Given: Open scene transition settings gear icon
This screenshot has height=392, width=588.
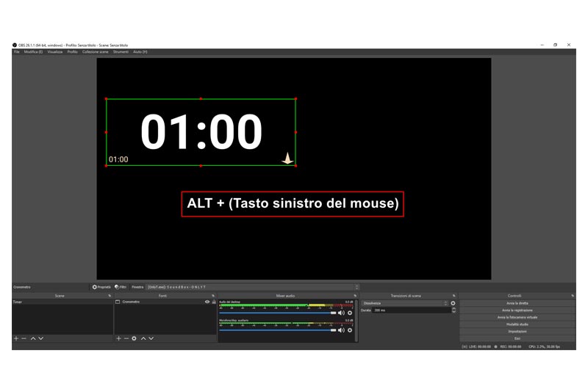Looking at the screenshot, I should point(453,303).
